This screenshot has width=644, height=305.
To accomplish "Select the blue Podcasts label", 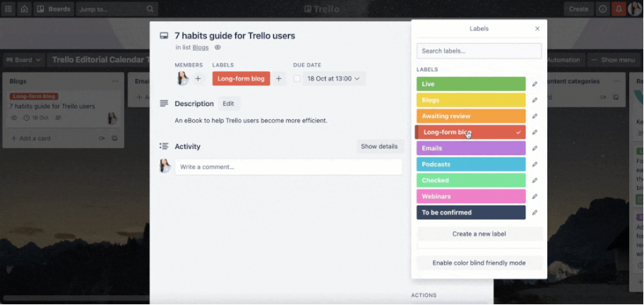I will [x=471, y=165].
